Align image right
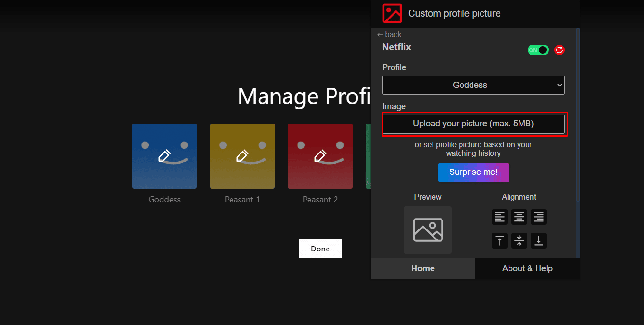The height and width of the screenshot is (325, 644). (538, 217)
